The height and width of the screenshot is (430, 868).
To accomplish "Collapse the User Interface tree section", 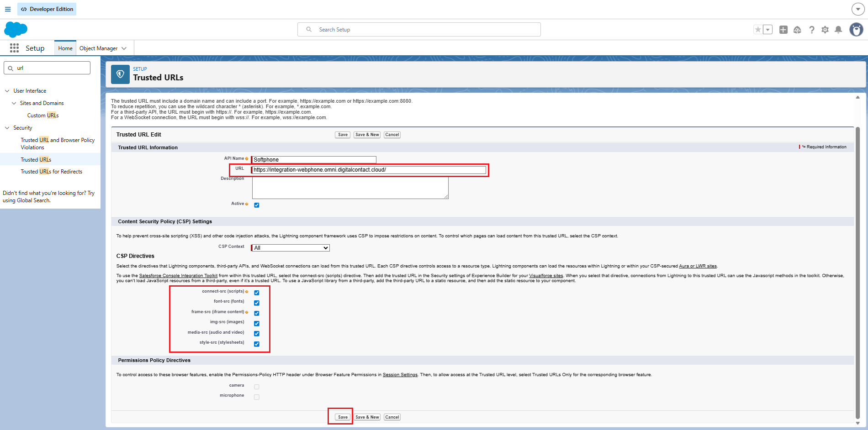I will coord(7,91).
